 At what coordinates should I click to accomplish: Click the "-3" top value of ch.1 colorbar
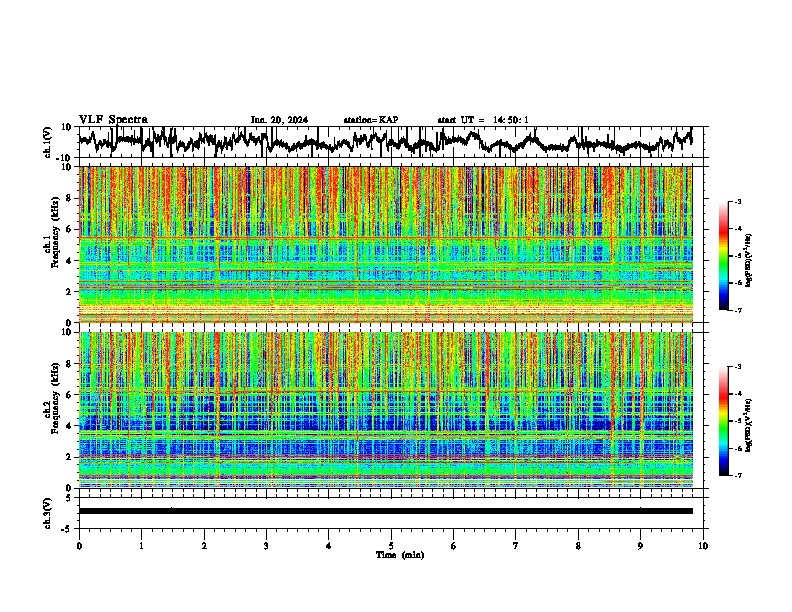[x=737, y=201]
